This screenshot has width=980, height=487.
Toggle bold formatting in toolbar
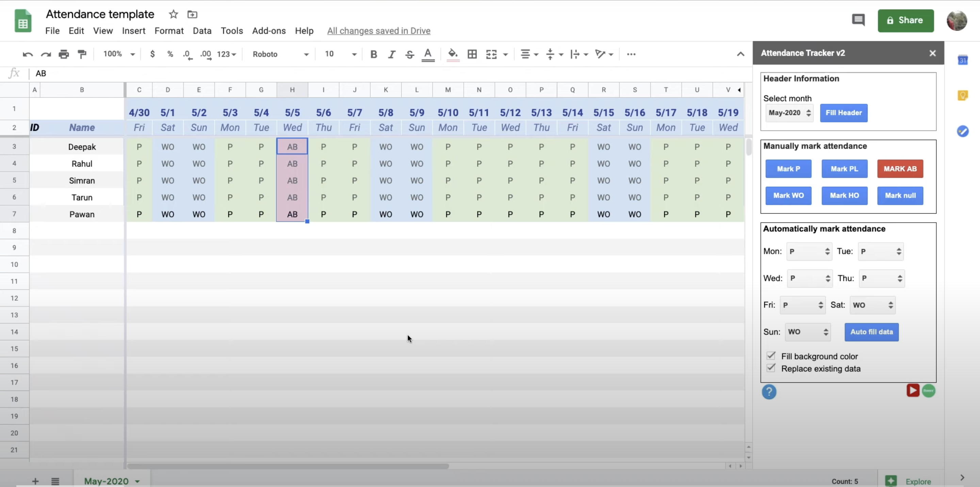[373, 54]
